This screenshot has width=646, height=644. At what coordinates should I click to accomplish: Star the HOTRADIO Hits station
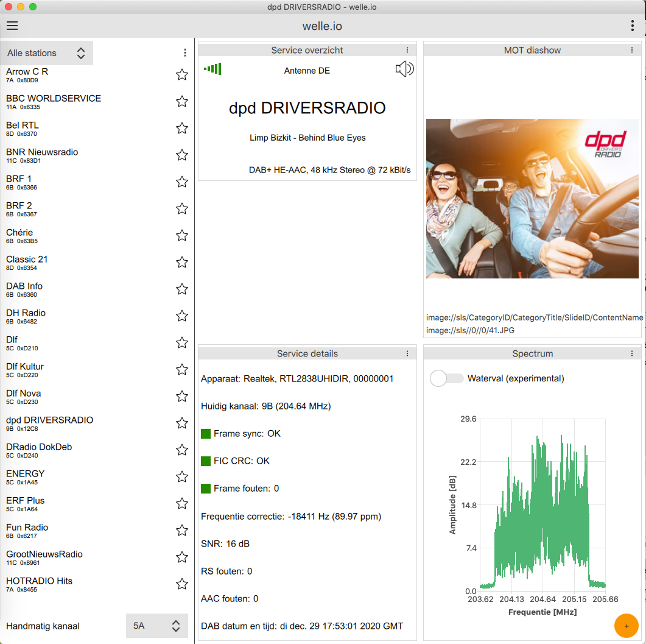[x=182, y=584]
